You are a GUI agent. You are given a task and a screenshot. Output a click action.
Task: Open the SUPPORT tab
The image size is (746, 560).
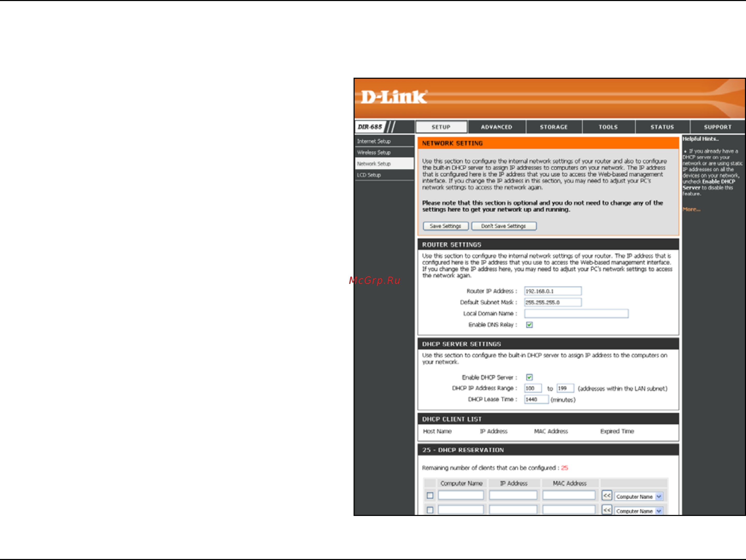click(718, 127)
